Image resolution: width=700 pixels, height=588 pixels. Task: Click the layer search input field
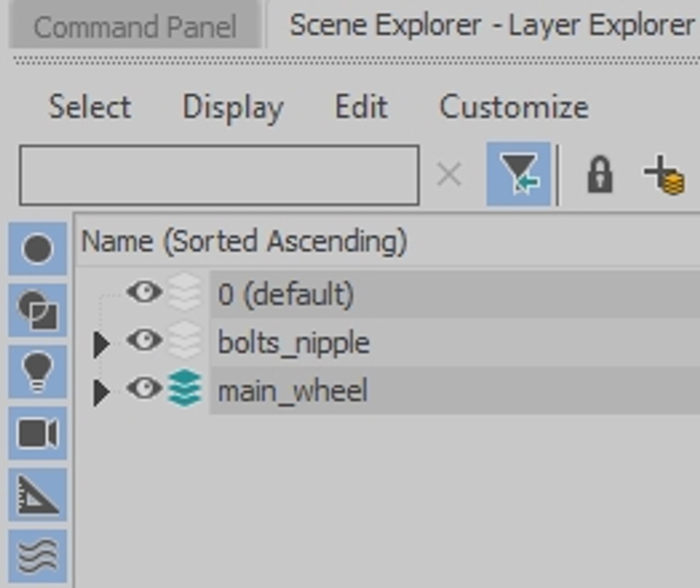[219, 175]
